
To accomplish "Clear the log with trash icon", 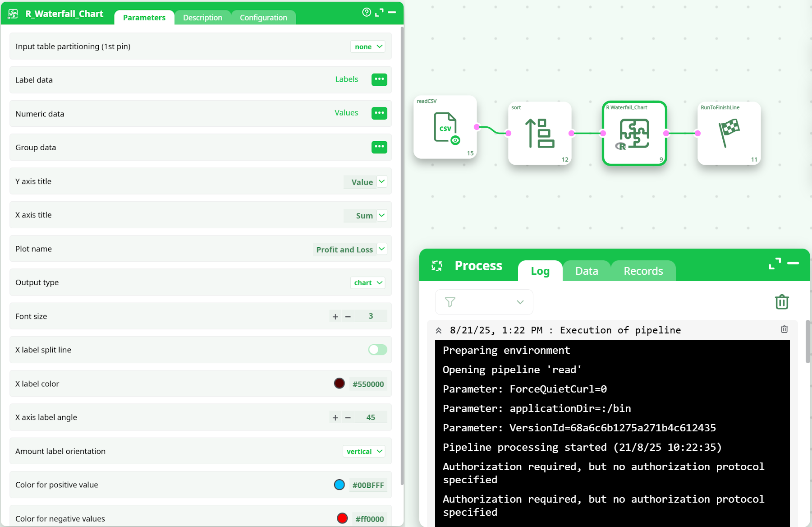I will click(781, 302).
